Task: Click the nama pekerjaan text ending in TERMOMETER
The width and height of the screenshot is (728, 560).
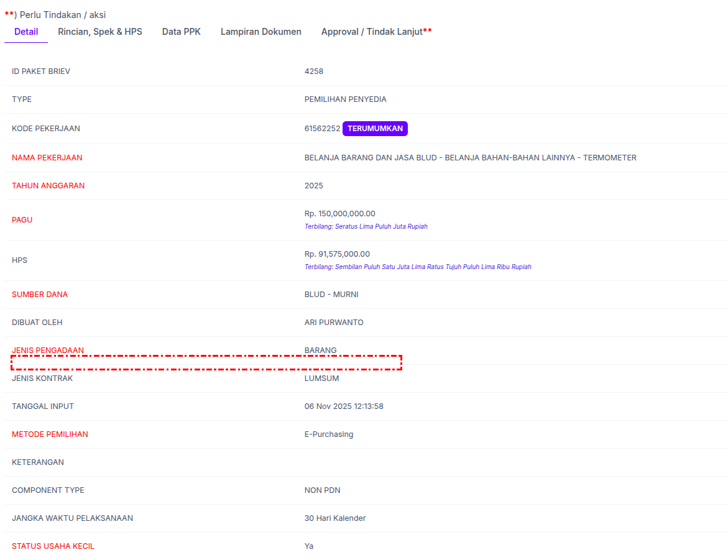Action: (470, 158)
